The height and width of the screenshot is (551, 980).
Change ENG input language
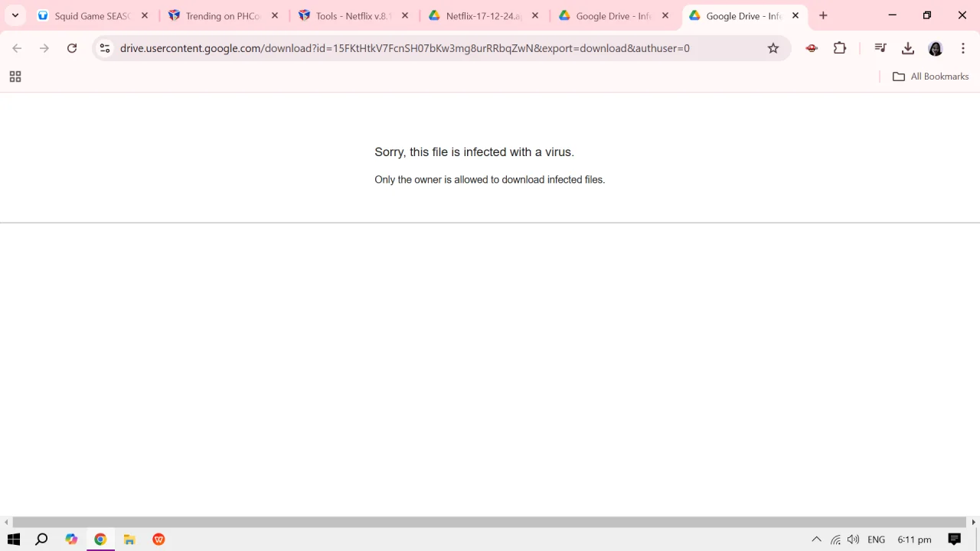pyautogui.click(x=877, y=540)
